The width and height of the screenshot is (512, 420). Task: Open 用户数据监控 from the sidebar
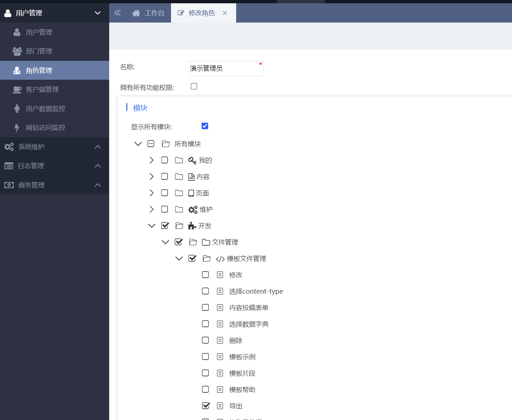tap(45, 109)
